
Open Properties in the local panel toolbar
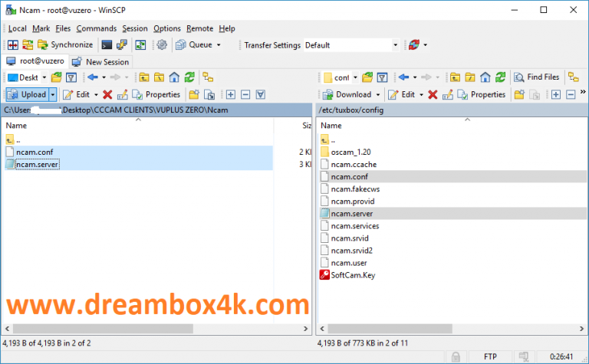tap(156, 94)
